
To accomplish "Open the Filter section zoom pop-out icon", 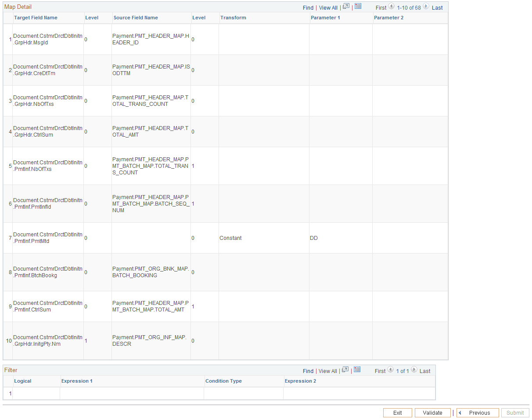I will (x=345, y=370).
